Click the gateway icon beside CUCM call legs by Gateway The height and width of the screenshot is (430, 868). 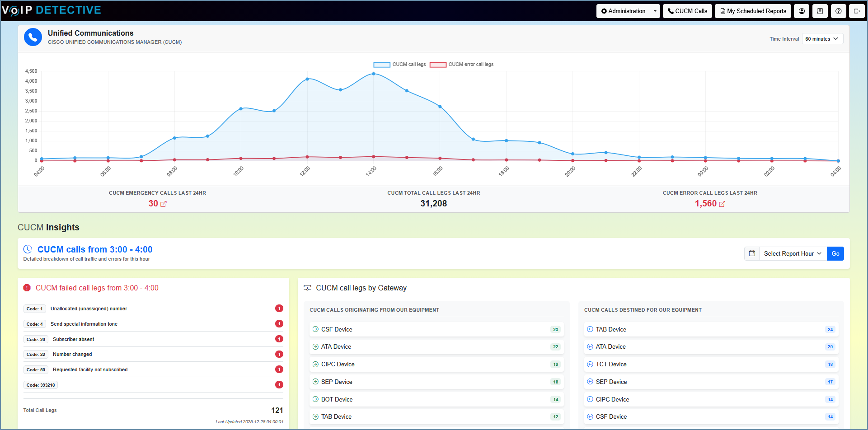307,288
